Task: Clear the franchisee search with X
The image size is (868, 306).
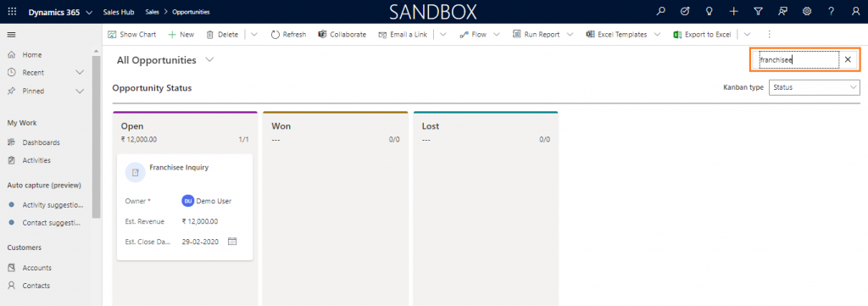Action: point(848,60)
